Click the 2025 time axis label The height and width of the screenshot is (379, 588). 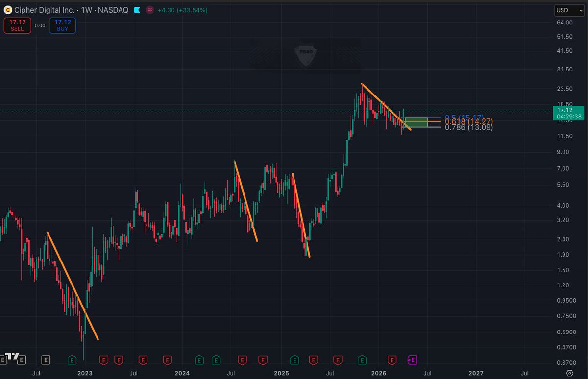click(x=281, y=373)
